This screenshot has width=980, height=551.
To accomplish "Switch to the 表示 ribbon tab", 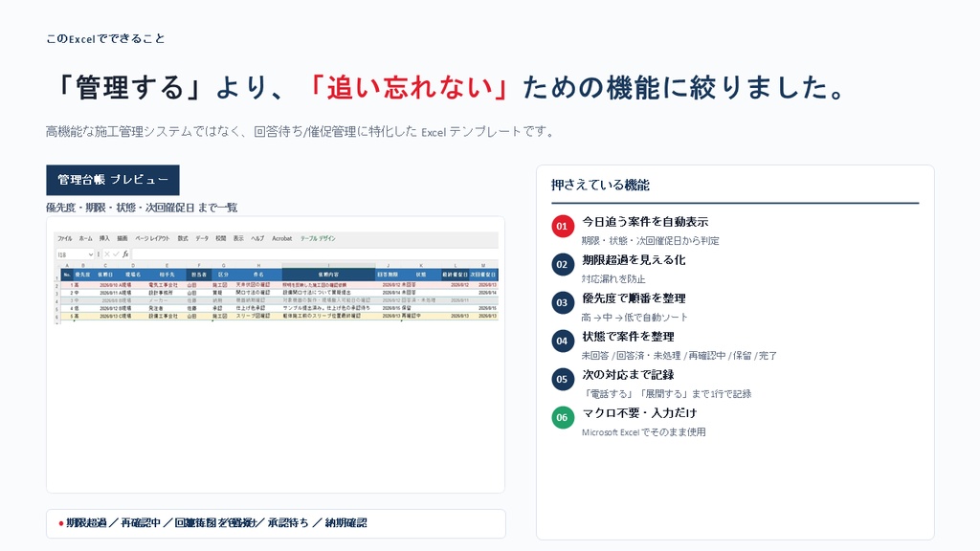I will click(x=238, y=238).
